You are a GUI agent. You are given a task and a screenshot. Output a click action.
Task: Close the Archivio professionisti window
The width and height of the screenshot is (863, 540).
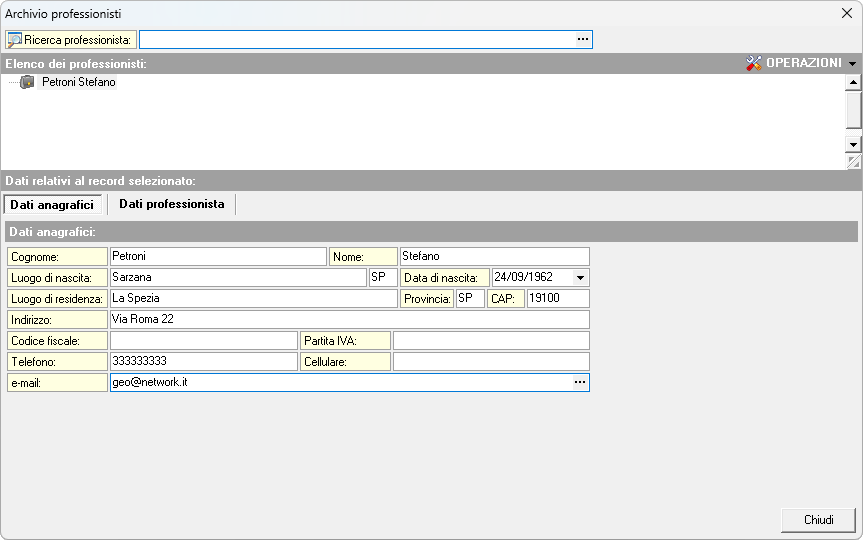[x=846, y=14]
